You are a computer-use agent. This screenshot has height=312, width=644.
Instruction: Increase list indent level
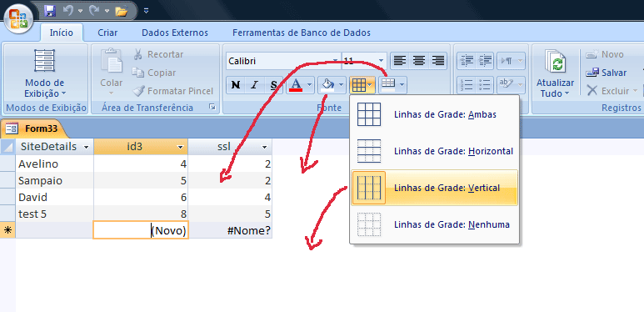pyautogui.click(x=486, y=61)
